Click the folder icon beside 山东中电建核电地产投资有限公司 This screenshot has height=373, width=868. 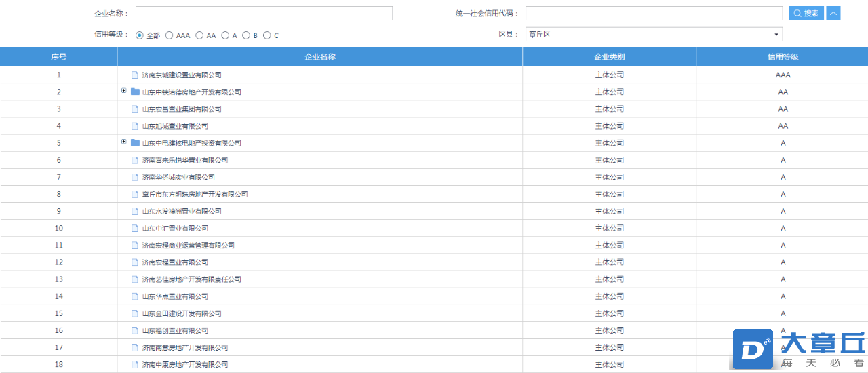tap(135, 143)
